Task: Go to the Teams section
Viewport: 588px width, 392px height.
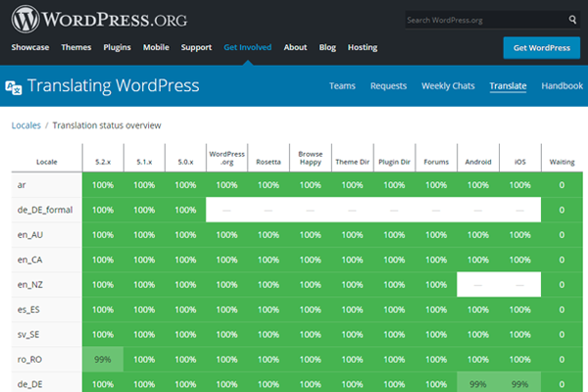Action: pos(342,86)
